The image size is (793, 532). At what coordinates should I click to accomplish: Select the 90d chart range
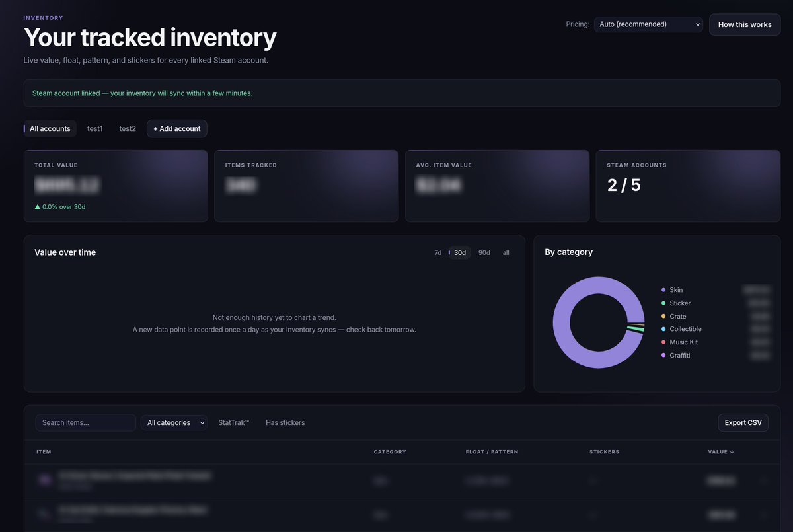(x=484, y=252)
